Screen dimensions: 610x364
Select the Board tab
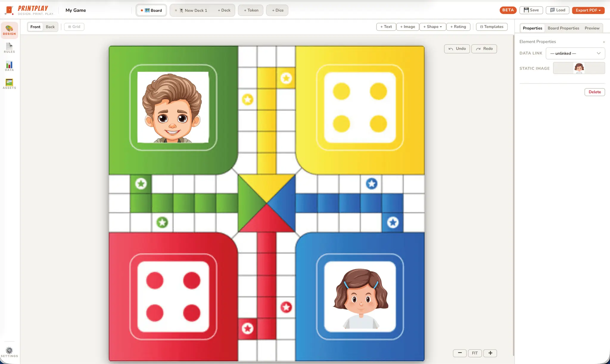(x=151, y=10)
